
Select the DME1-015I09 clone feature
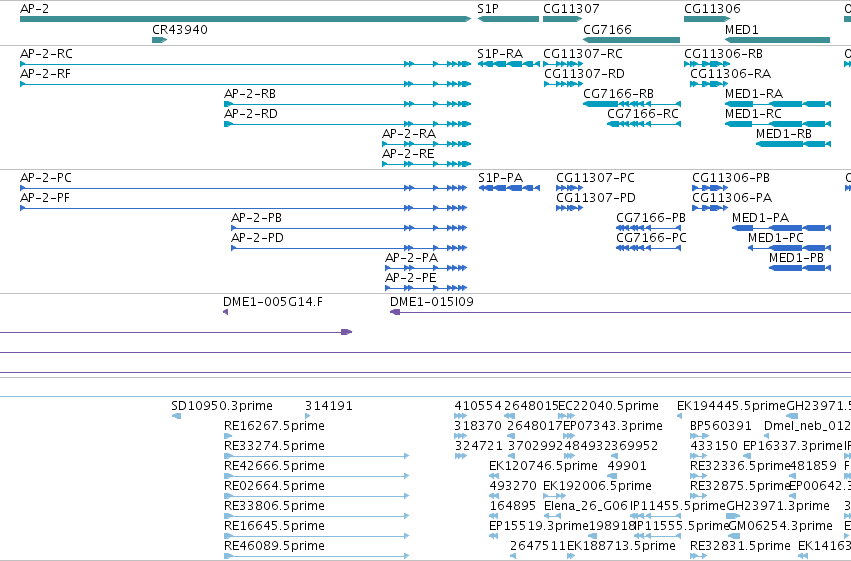click(x=620, y=312)
